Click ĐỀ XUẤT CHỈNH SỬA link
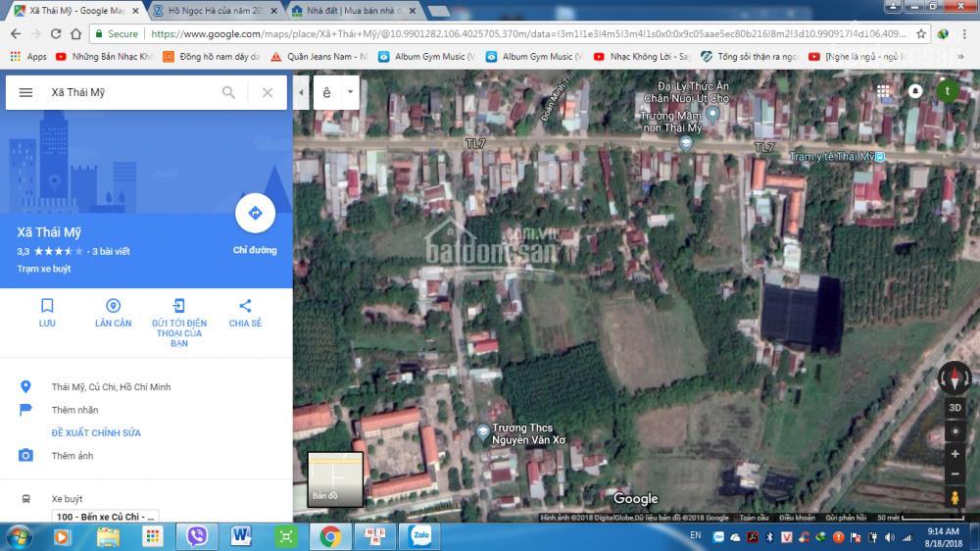This screenshot has width=980, height=551. click(96, 432)
